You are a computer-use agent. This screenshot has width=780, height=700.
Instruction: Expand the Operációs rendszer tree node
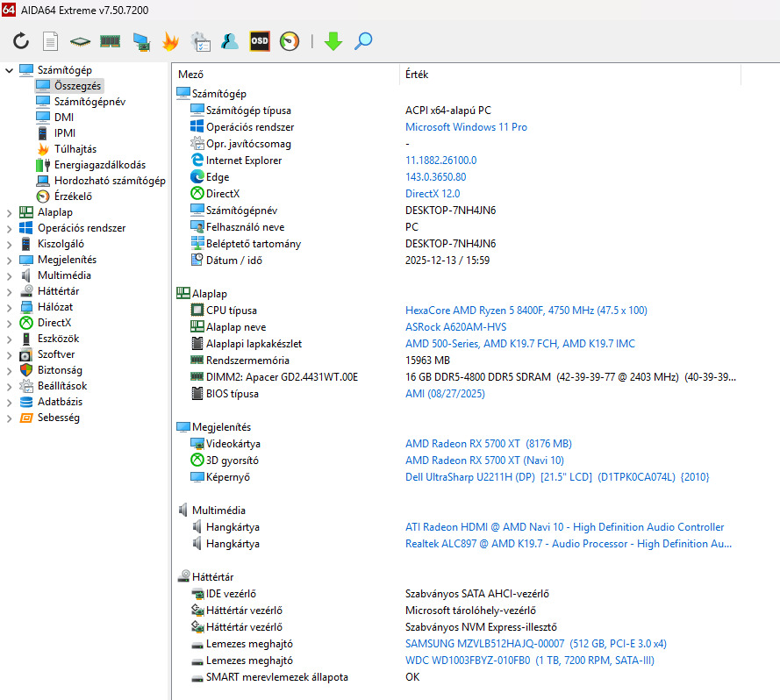coord(9,229)
